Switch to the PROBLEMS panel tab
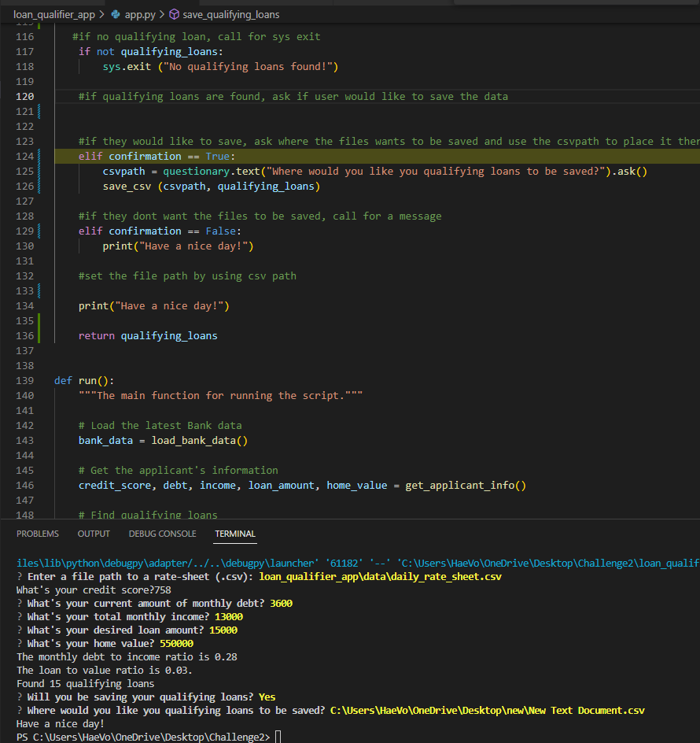This screenshot has width=700, height=743. pyautogui.click(x=38, y=534)
